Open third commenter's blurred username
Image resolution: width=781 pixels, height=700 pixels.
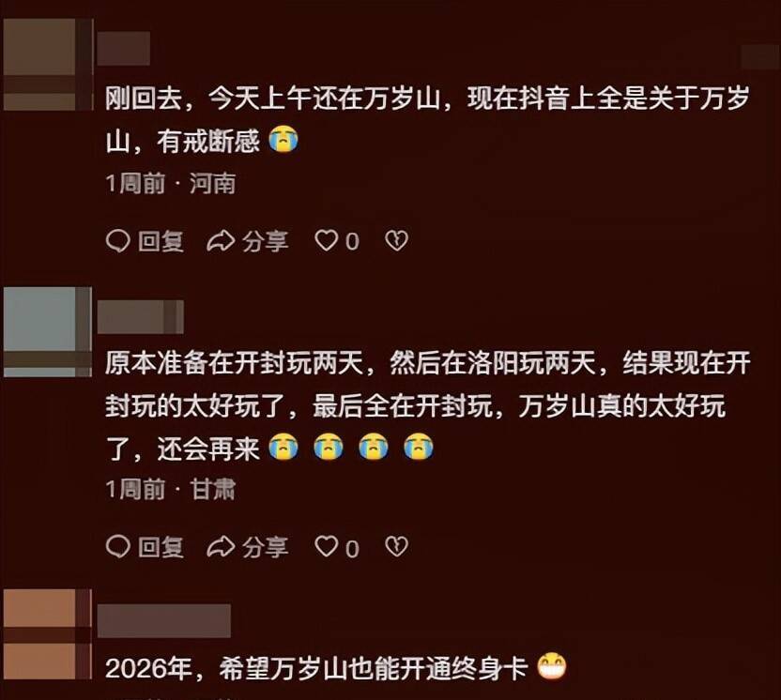pos(164,621)
